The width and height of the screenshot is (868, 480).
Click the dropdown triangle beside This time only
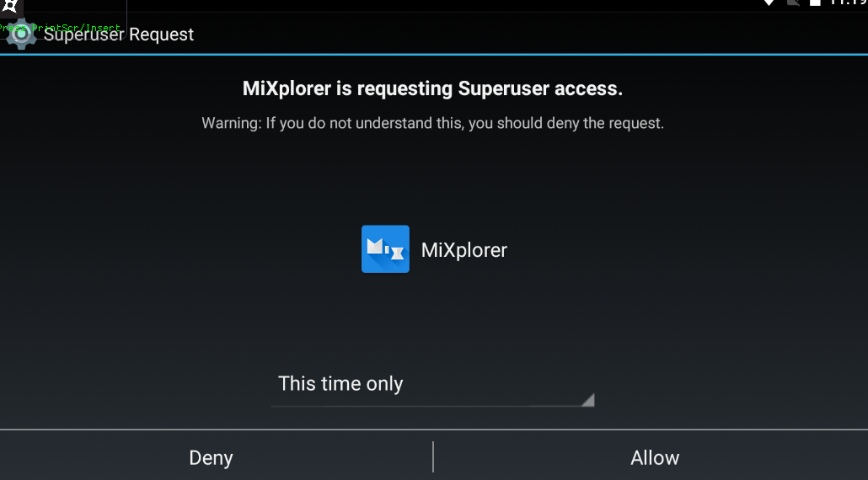(x=588, y=400)
